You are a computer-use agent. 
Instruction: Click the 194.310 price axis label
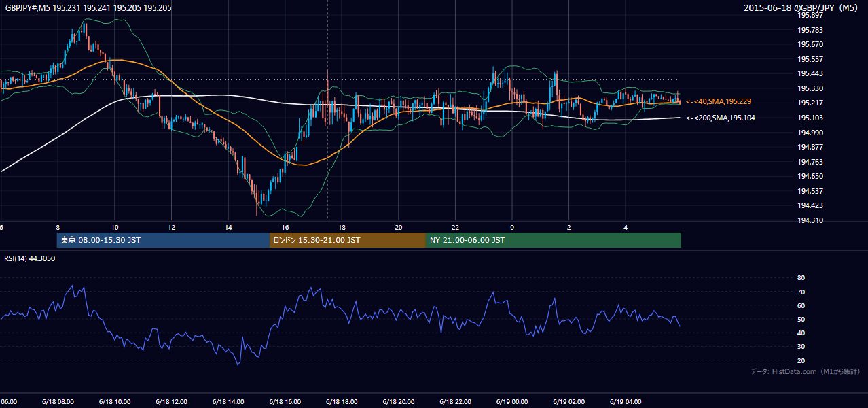pyautogui.click(x=809, y=220)
